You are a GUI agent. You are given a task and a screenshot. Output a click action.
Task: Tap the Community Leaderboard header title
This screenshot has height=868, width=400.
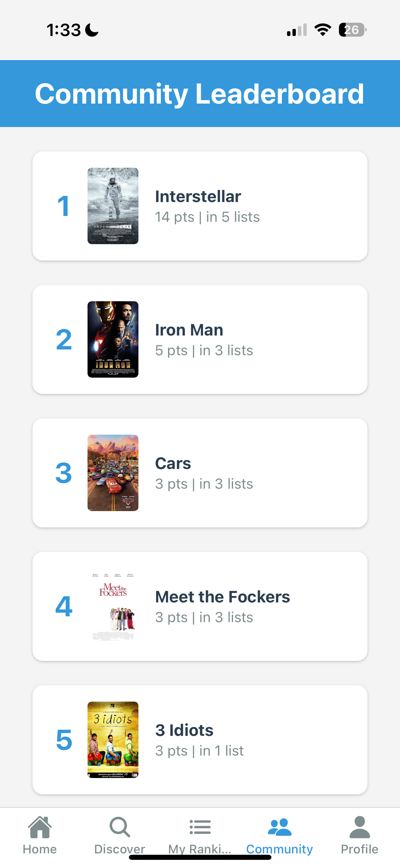200,94
